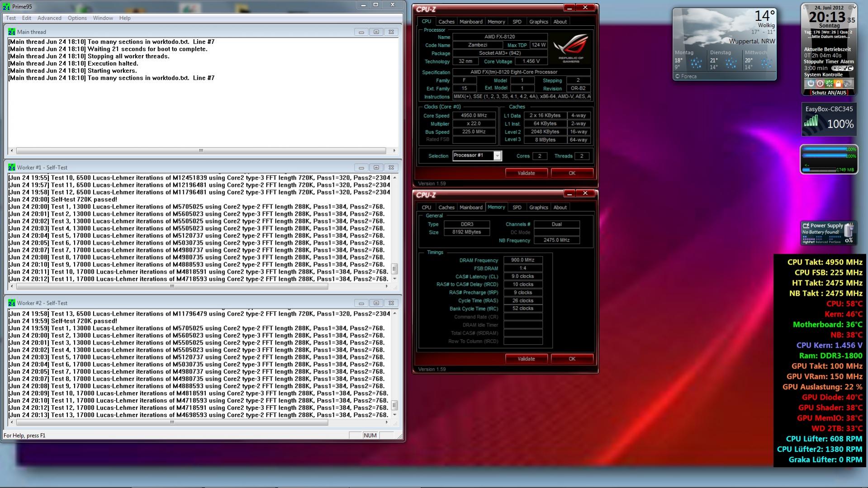Viewport: 868px width, 488px height.
Task: Click OK in the CPU-Z memory timings window
Action: [x=572, y=359]
